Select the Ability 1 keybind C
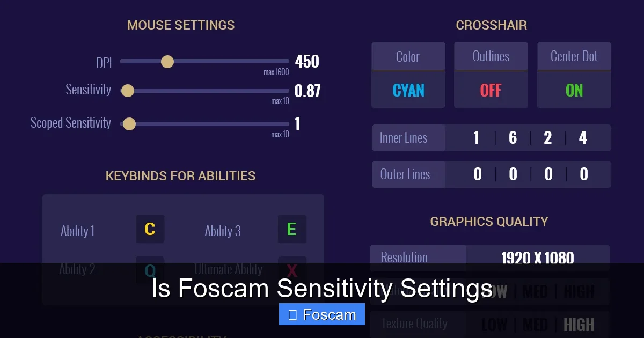 (150, 230)
